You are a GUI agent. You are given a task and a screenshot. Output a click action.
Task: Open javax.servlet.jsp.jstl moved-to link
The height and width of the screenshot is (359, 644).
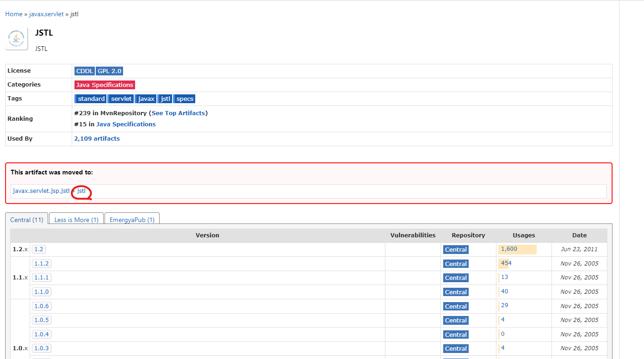[41, 191]
